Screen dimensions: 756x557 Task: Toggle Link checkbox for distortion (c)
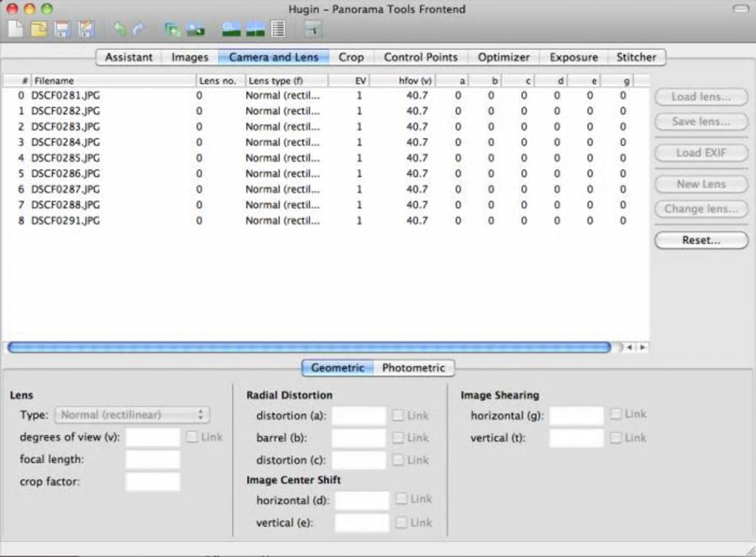coord(398,460)
